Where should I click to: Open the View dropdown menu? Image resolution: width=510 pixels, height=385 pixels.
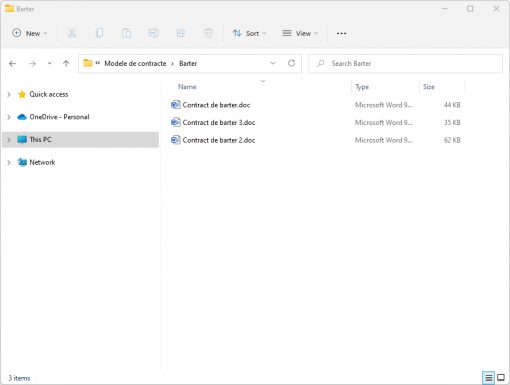[300, 33]
